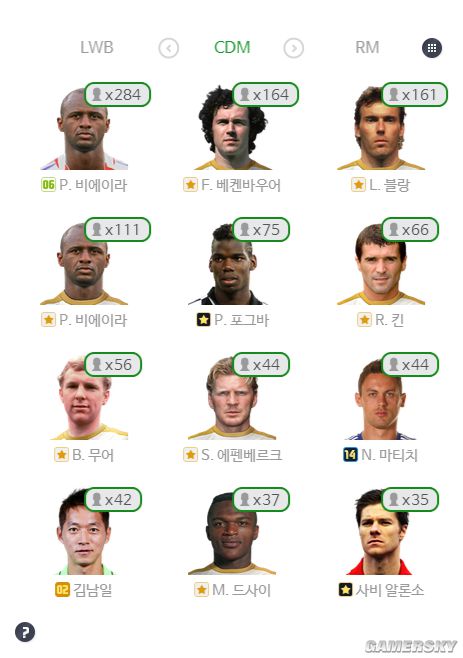Click the x164 user count badge
Screen dimensions: 463x658
tap(265, 94)
